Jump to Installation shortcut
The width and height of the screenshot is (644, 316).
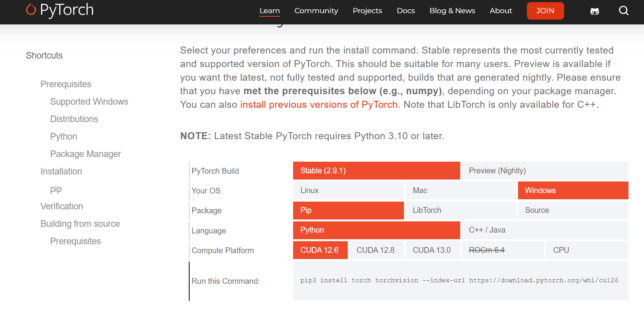[61, 171]
